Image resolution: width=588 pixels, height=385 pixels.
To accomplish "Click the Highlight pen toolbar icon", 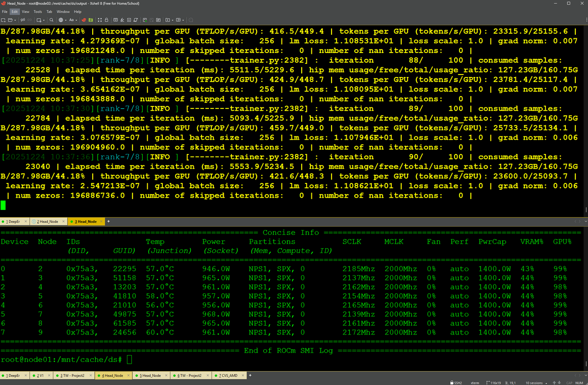I will (x=122, y=20).
